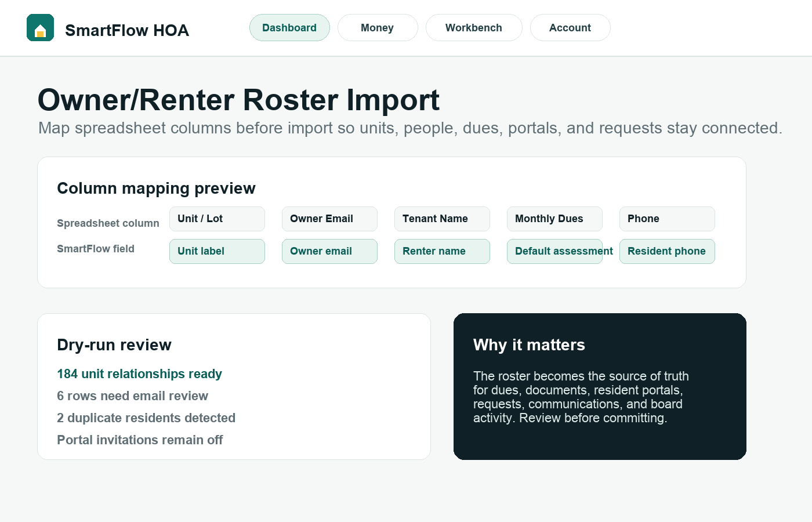This screenshot has height=522, width=812.
Task: Open the Dashboard tab
Action: (289, 28)
